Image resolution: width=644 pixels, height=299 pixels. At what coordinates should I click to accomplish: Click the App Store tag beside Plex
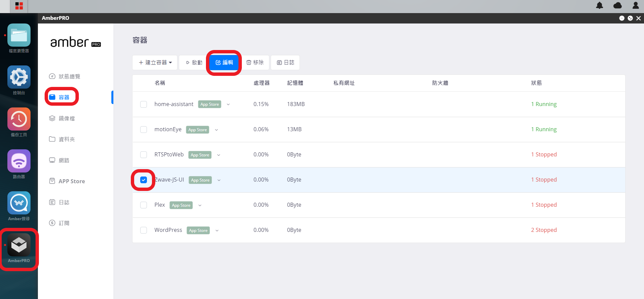click(x=181, y=205)
